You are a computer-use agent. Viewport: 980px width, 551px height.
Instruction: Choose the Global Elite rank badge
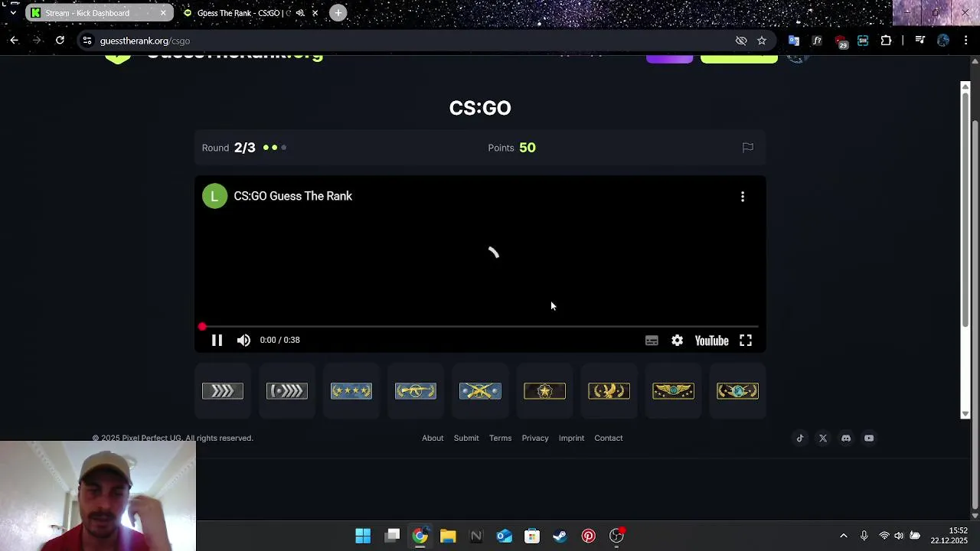click(x=737, y=391)
